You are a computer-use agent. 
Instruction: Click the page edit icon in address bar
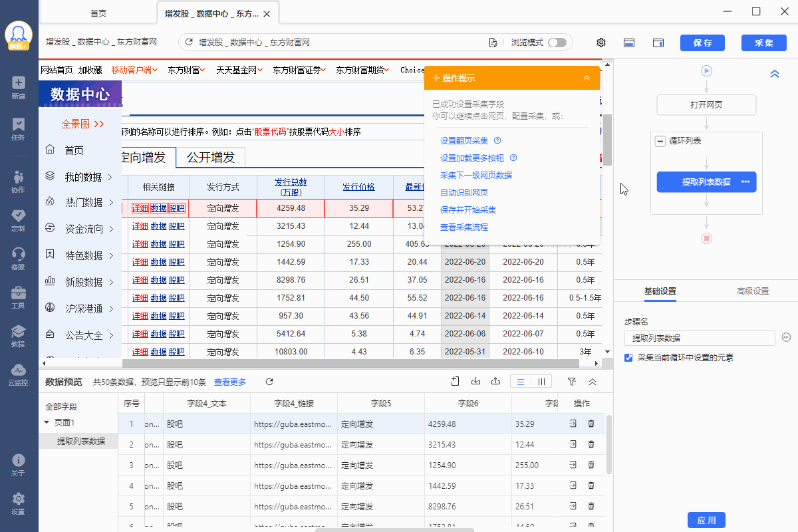point(493,43)
